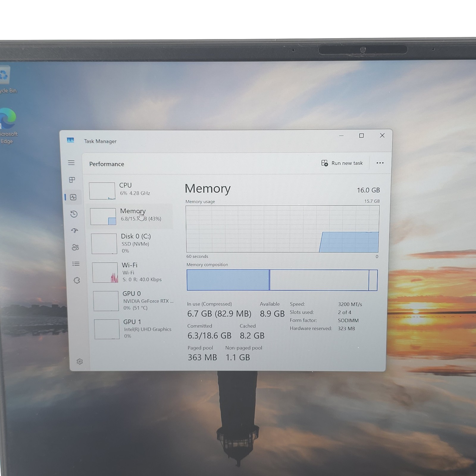Select Disk 0 (C:) performance entry
This screenshot has width=476, height=476.
[x=131, y=243]
